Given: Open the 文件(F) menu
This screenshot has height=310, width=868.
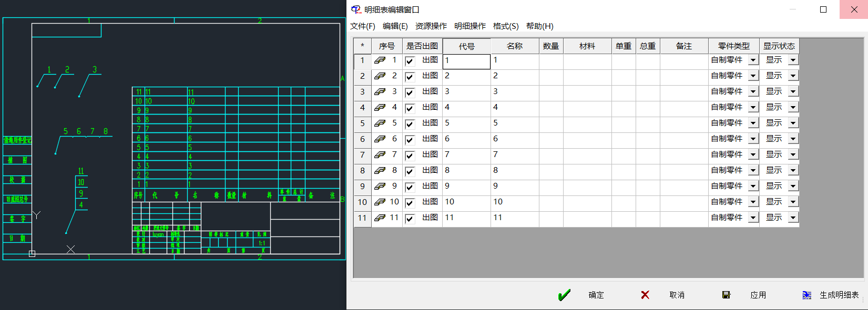Looking at the screenshot, I should click(x=363, y=26).
